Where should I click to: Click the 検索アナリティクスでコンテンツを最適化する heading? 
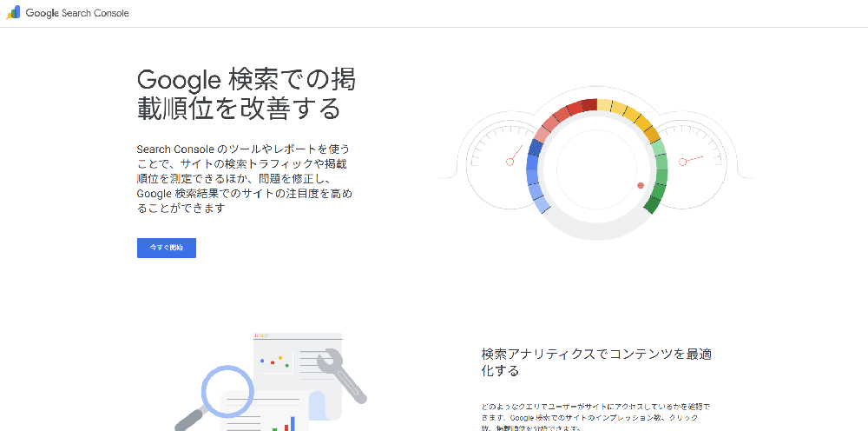tap(597, 361)
